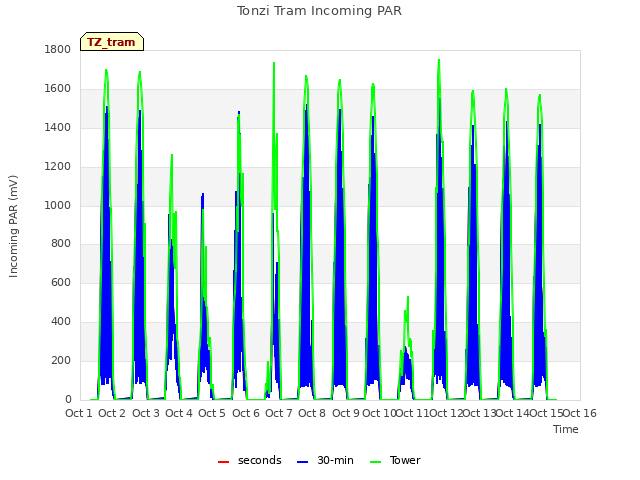This screenshot has width=640, height=480.
Task: Click the 800 y-axis tick label
Action: 61,244
